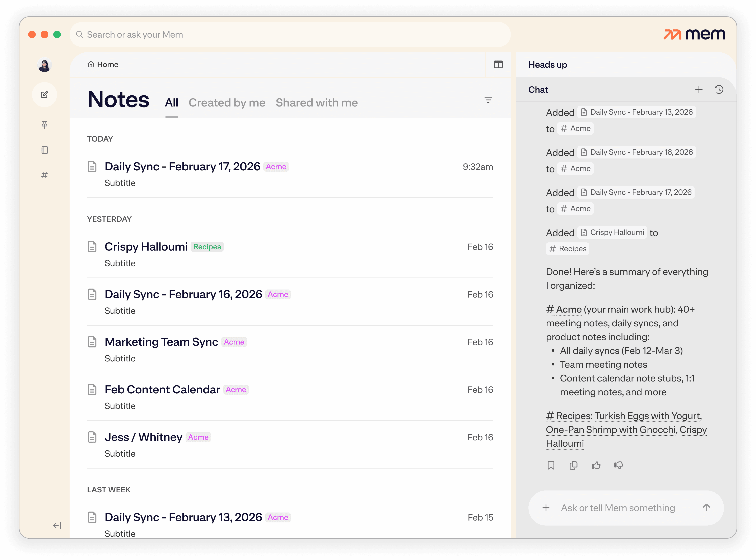Click # Acme chip under February 13 entry
Screen dimensions: 756x560
point(575,128)
